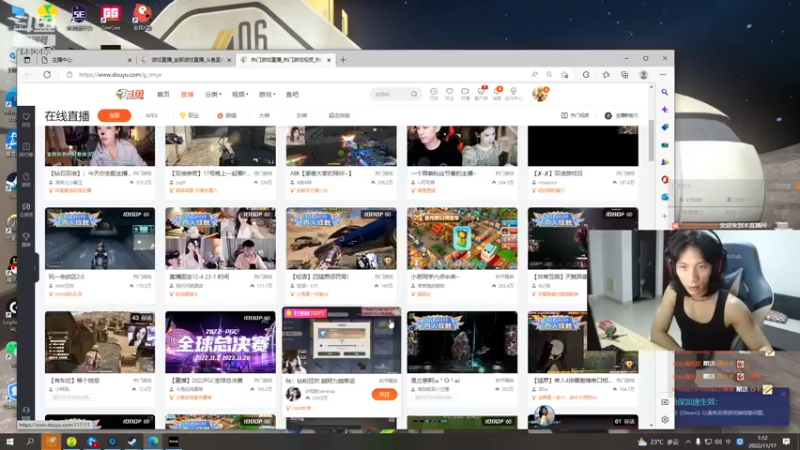Viewport: 800px width, 450px height.
Task: Click inside the Douyu search input field
Action: [390, 94]
